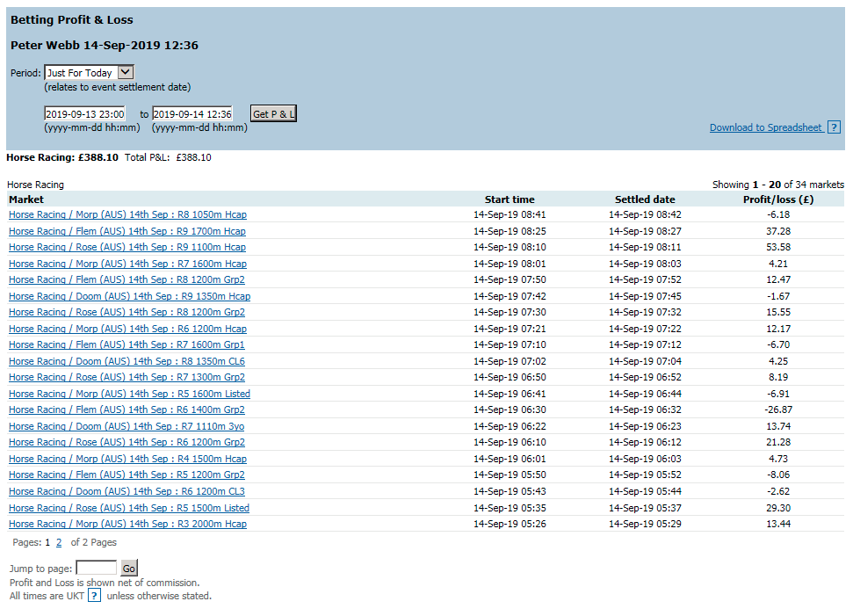
Task: Open Flem R9 1700m Hcap market
Action: click(x=127, y=231)
